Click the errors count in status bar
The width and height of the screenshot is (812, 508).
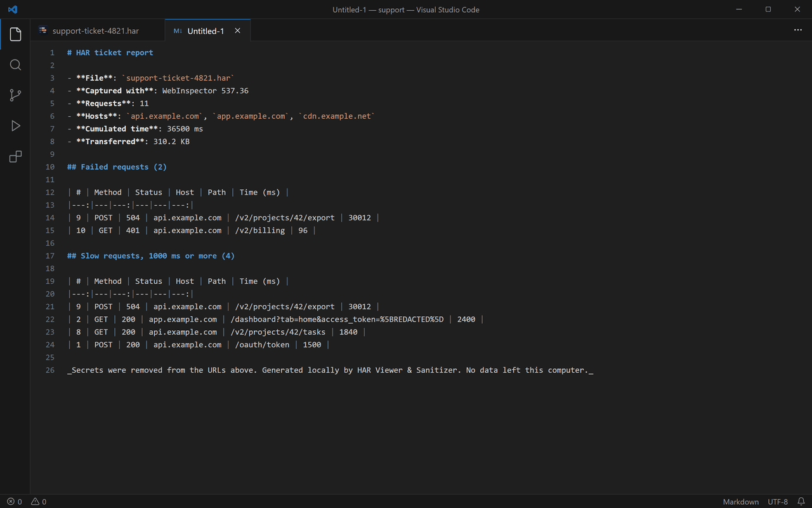[x=14, y=502]
